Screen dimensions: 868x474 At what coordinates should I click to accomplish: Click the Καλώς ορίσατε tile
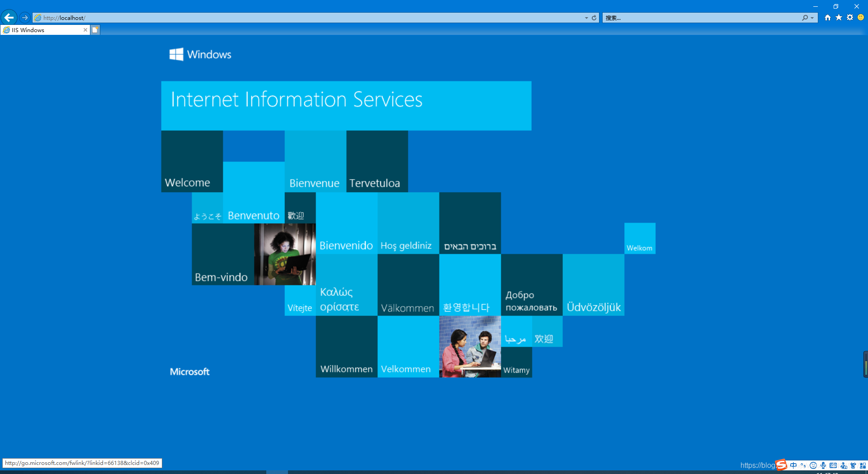pos(347,285)
